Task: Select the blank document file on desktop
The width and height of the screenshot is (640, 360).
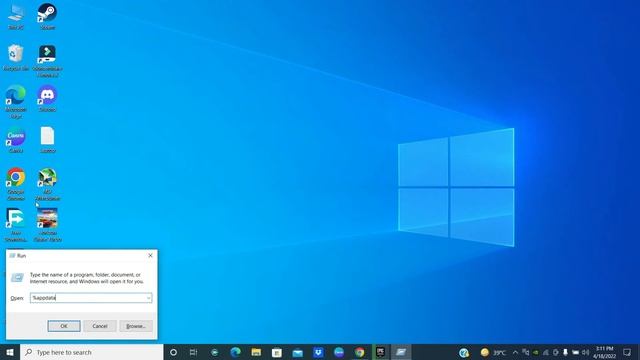Action: coord(47,140)
